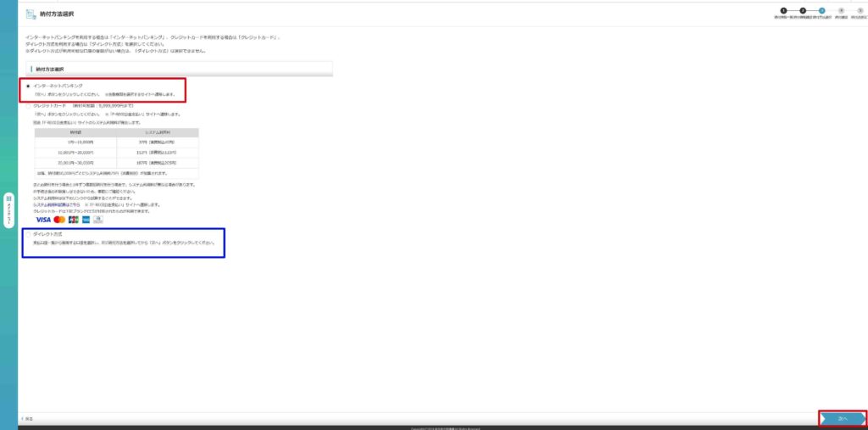Viewport: 868px width, 430px height.
Task: Click step 1 circle in progress indicator
Action: click(784, 10)
